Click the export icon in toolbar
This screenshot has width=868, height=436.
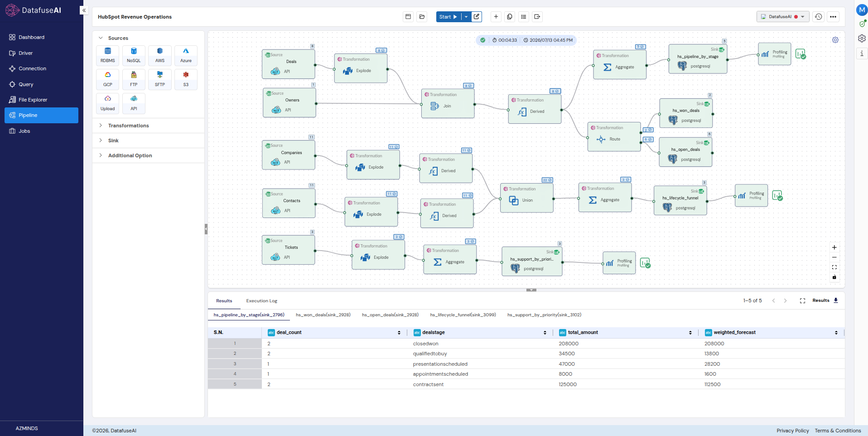(537, 17)
